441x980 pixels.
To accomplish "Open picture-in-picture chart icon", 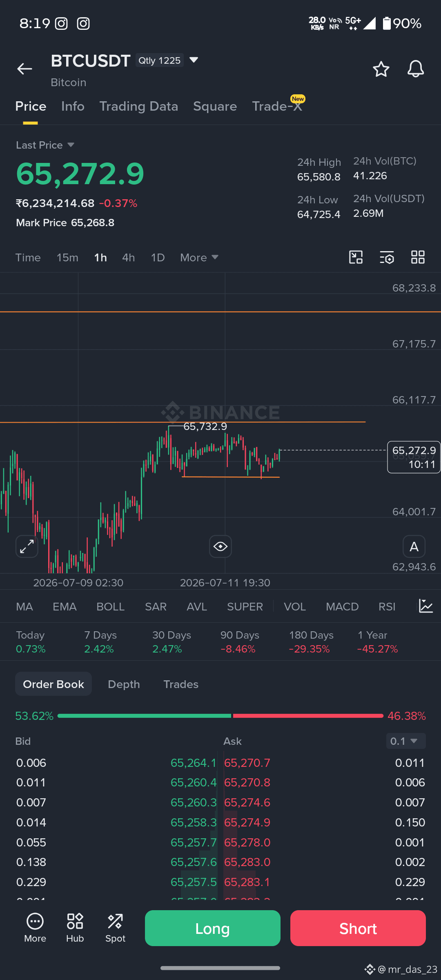I will pos(356,257).
